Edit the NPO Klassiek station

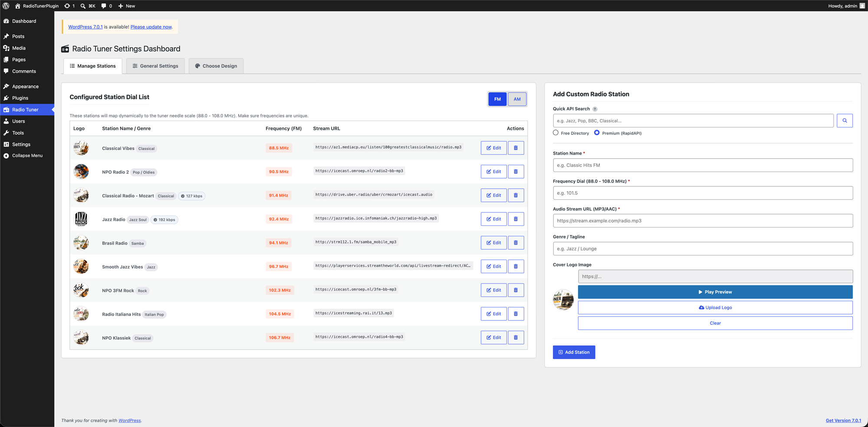pyautogui.click(x=493, y=338)
